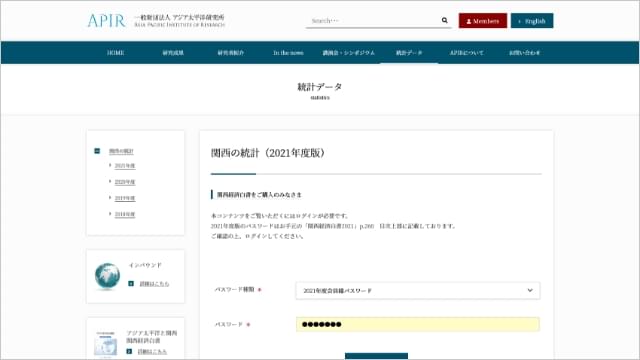Open the 研究者紹介 menu item

pos(231,53)
